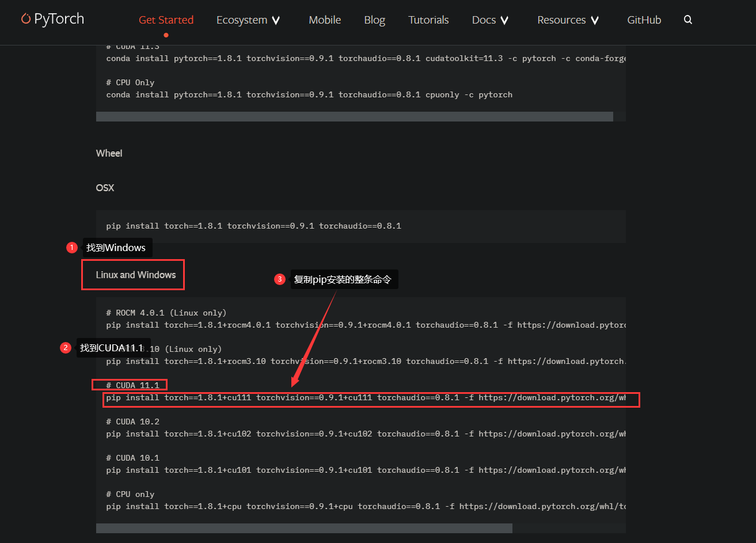Click the Linux and Windows heading

135,275
